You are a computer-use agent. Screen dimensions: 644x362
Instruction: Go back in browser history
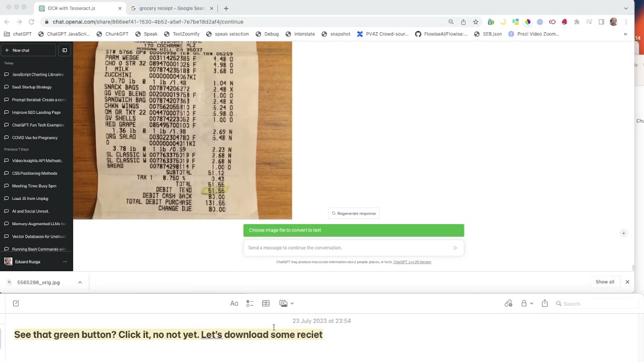(x=7, y=22)
